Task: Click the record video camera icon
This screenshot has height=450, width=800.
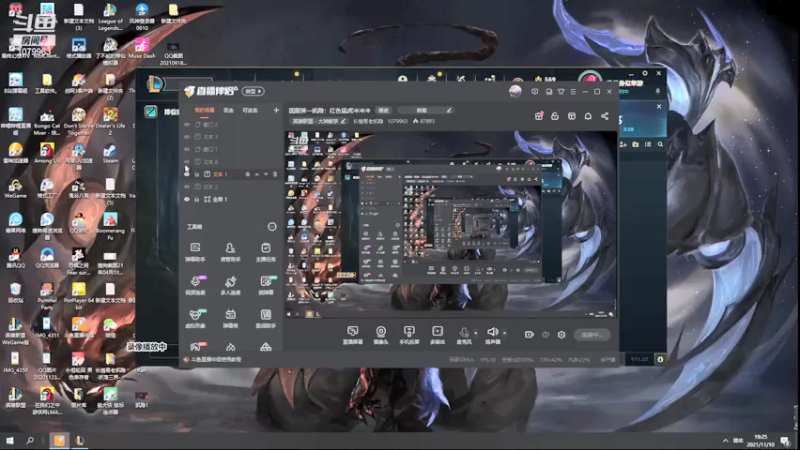Action: click(x=529, y=335)
